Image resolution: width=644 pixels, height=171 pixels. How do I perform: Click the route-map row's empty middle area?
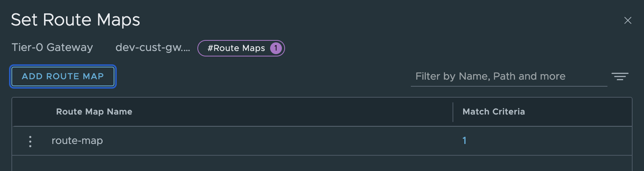(x=275, y=141)
